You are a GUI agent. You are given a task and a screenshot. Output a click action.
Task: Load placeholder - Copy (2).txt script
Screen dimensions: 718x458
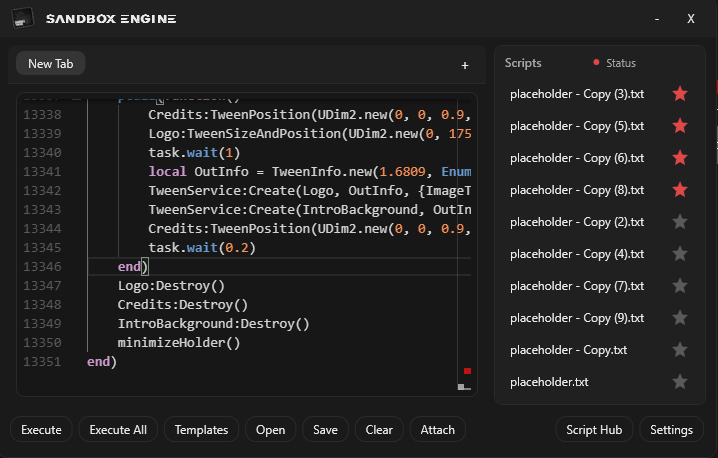tap(577, 222)
